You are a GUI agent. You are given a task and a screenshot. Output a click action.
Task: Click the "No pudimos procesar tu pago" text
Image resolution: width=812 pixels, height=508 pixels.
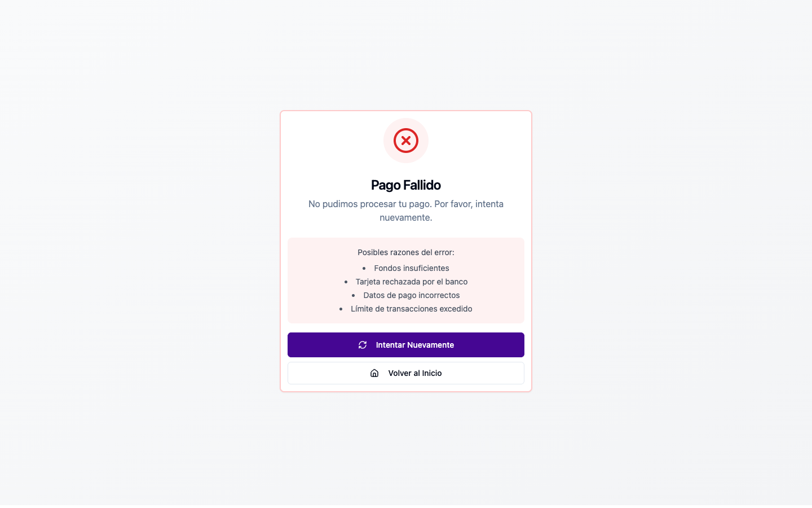coord(370,204)
